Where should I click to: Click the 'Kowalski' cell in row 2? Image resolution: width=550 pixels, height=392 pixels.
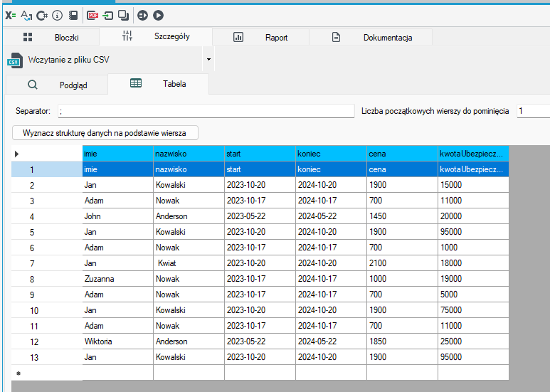pos(189,185)
